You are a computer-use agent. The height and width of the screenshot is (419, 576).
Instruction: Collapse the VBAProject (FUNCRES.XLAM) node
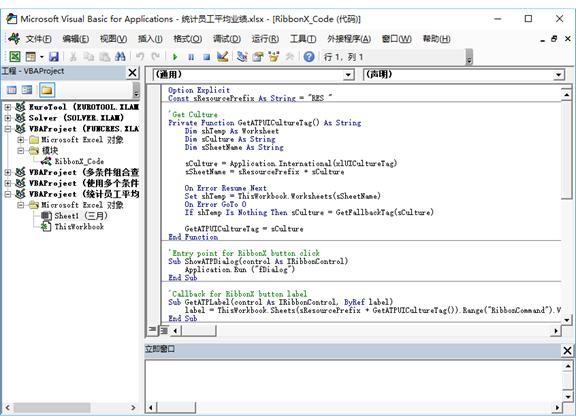(x=8, y=129)
